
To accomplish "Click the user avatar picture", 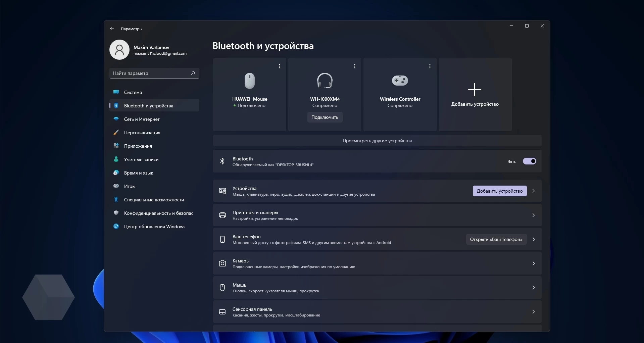I will coord(119,50).
